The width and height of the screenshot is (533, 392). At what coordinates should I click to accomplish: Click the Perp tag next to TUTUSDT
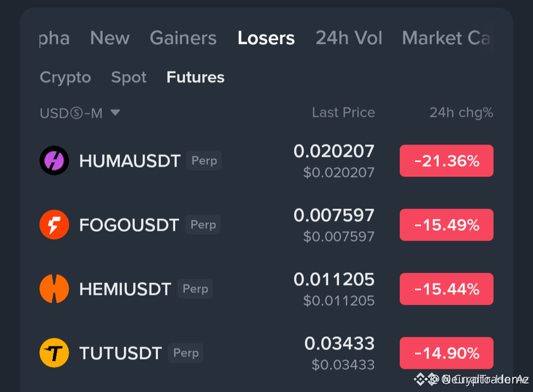tap(186, 353)
